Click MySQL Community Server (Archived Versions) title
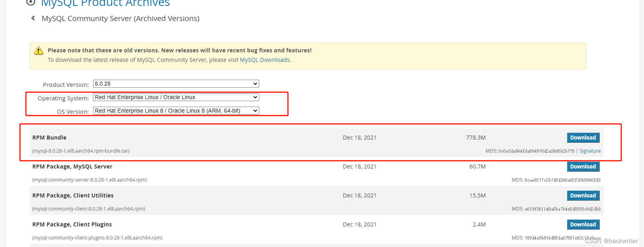Viewport: 644px width, 247px height. click(x=120, y=18)
